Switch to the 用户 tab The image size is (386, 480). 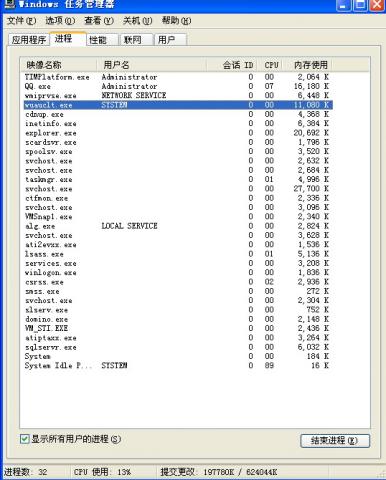[171, 40]
